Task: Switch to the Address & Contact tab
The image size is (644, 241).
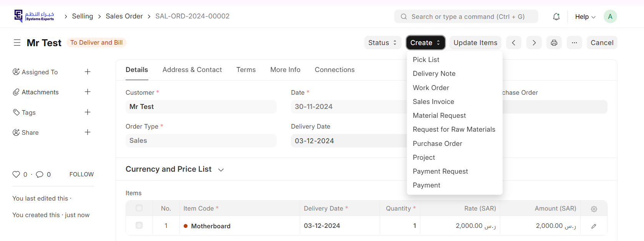Action: click(192, 70)
